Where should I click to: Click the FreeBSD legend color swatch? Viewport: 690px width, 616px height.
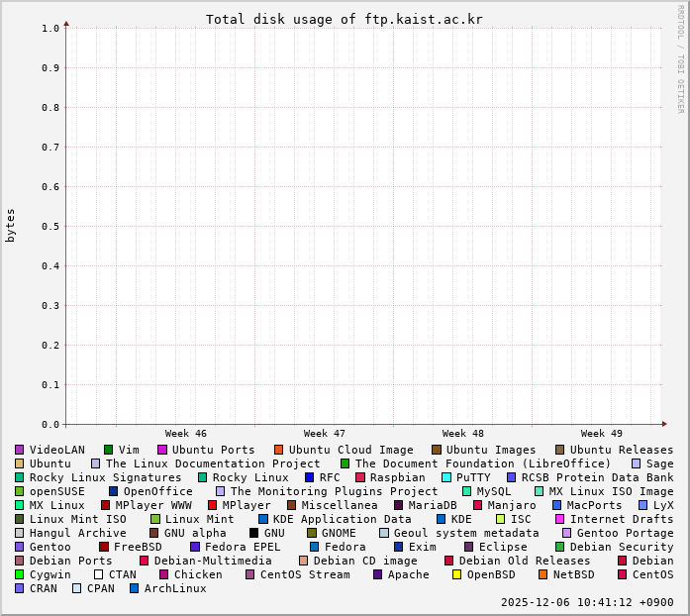(104, 547)
